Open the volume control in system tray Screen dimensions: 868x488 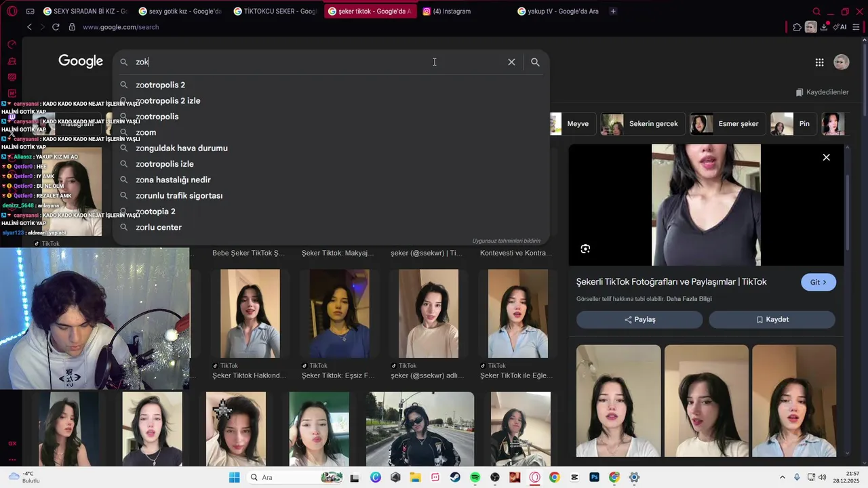pyautogui.click(x=823, y=477)
